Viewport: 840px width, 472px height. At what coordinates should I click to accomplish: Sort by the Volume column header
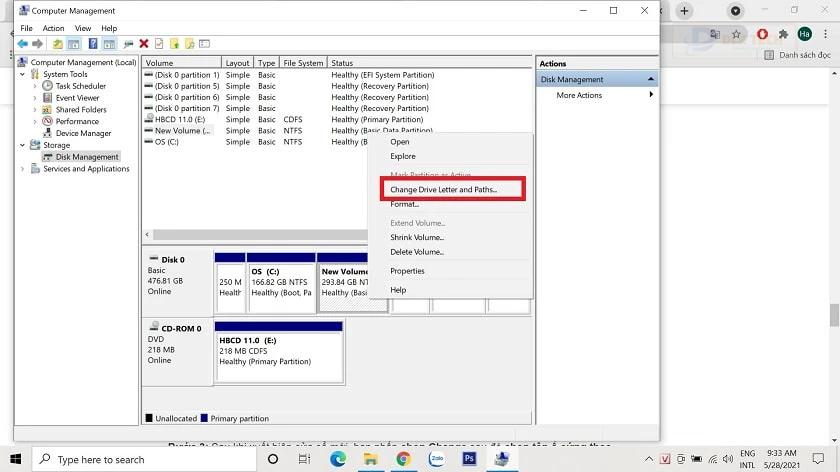click(182, 63)
